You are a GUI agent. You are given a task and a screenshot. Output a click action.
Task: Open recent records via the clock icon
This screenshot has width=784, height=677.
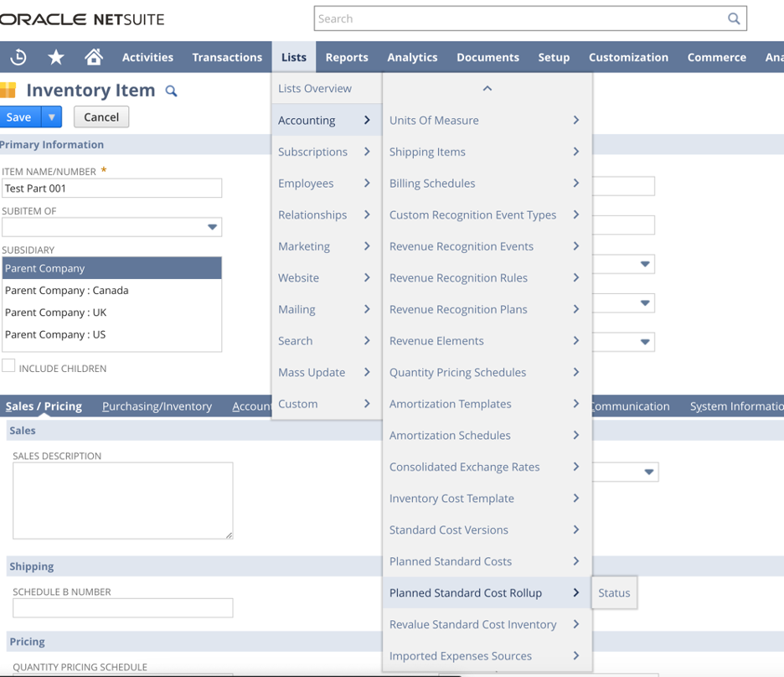pos(18,57)
